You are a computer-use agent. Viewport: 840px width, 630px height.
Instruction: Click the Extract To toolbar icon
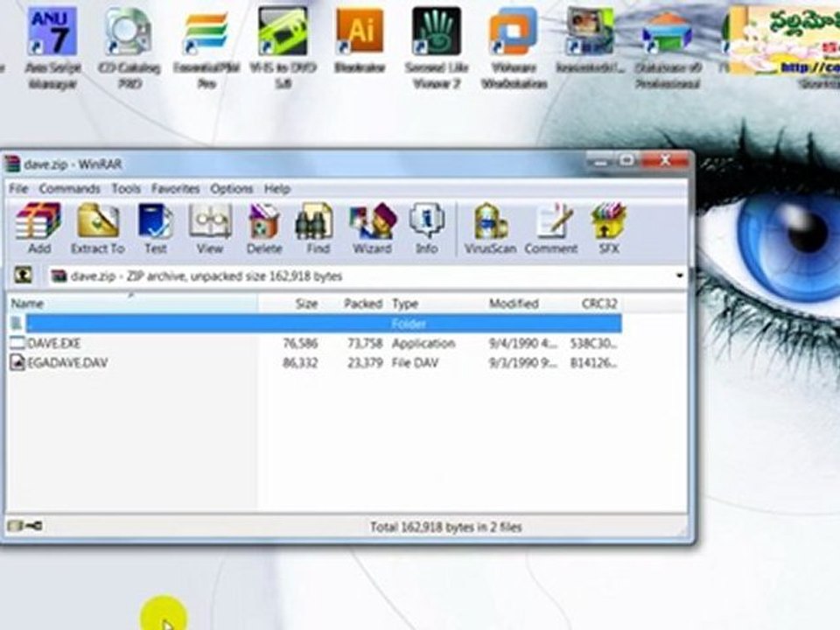click(x=97, y=228)
